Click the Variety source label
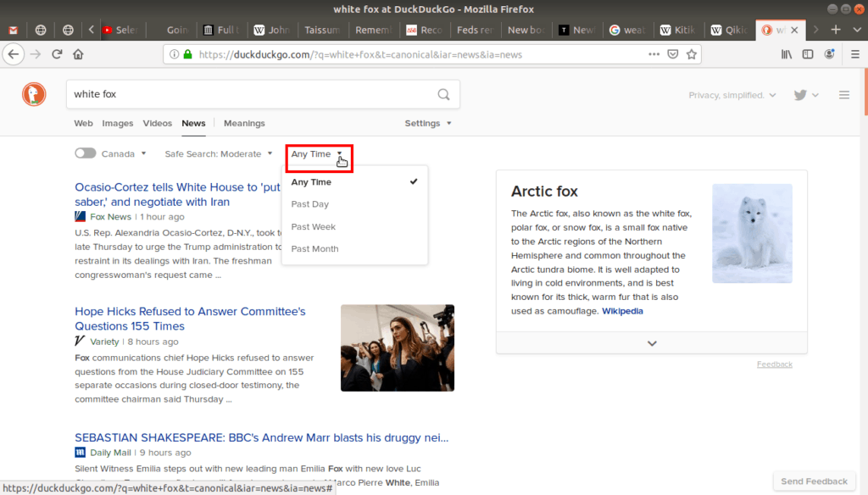Screen dimensions: 868x495 (104, 342)
